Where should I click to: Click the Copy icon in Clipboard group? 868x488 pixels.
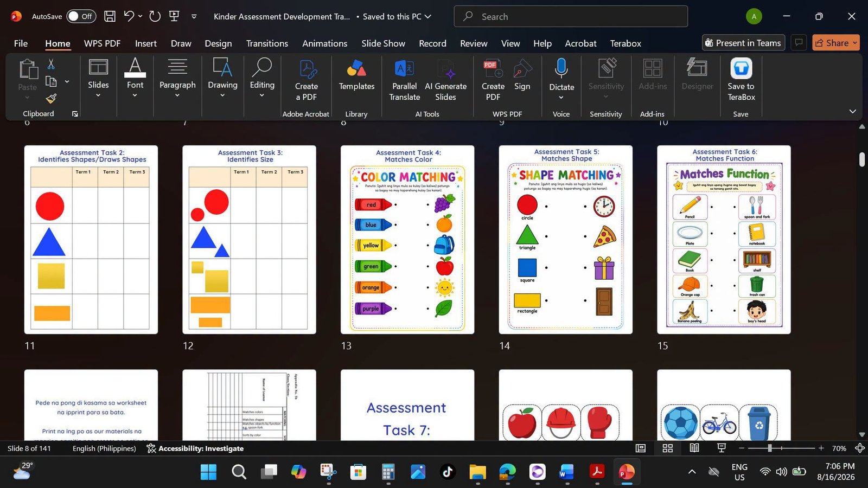tap(51, 81)
